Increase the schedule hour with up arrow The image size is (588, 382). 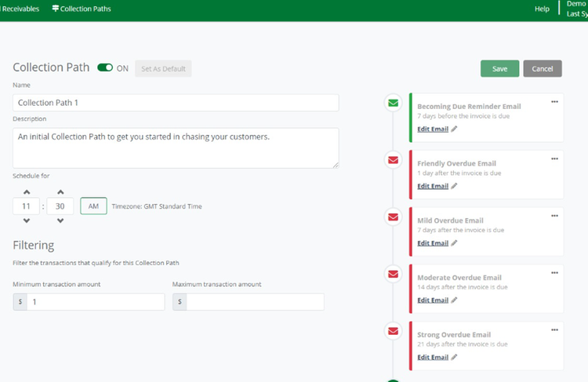26,192
